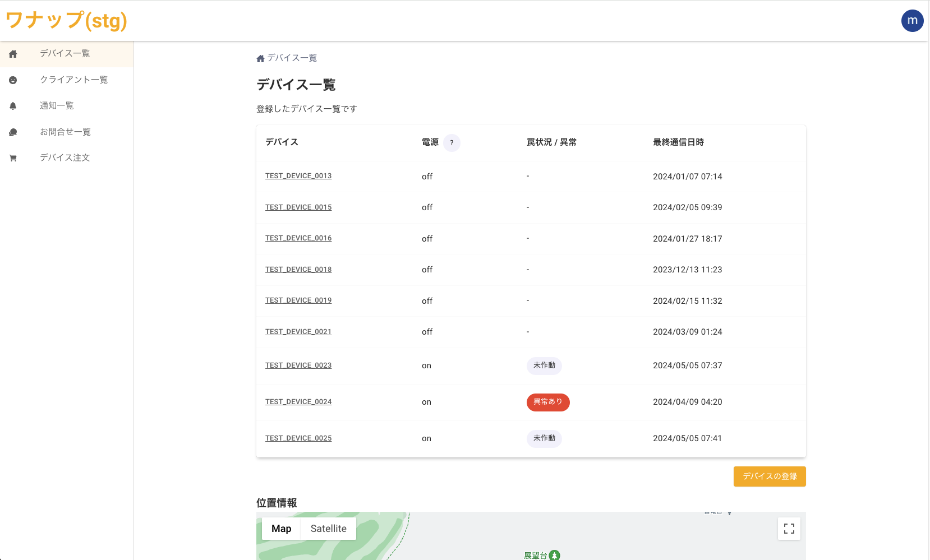Open TEST_DEVICE_0015 link
This screenshot has height=560, width=930.
coord(298,207)
